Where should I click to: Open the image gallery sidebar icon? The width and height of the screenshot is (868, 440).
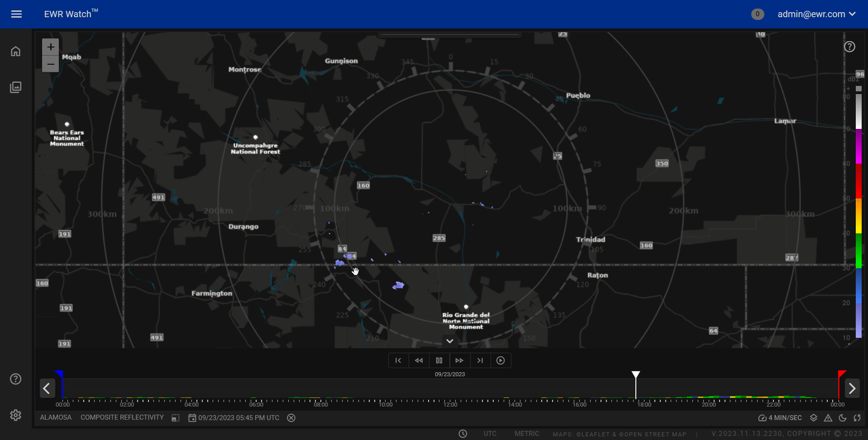(16, 87)
